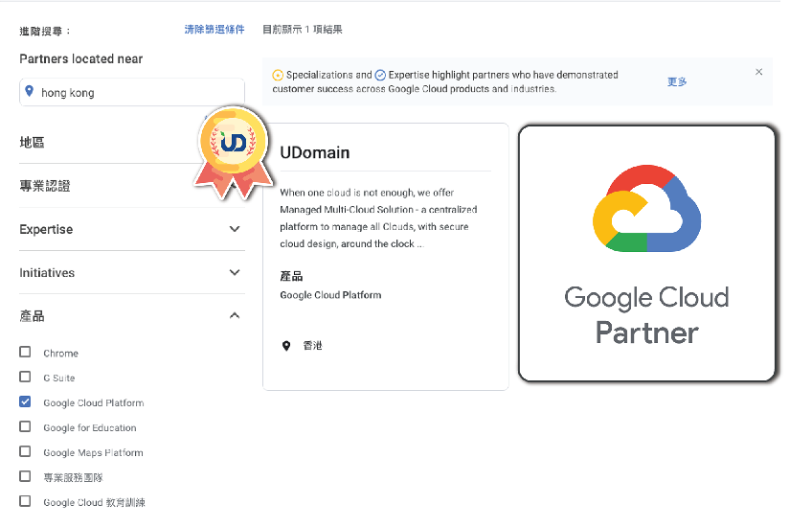Image resolution: width=812 pixels, height=527 pixels.
Task: Click the 目前顯示 1 項結果 text
Action: pos(303,30)
